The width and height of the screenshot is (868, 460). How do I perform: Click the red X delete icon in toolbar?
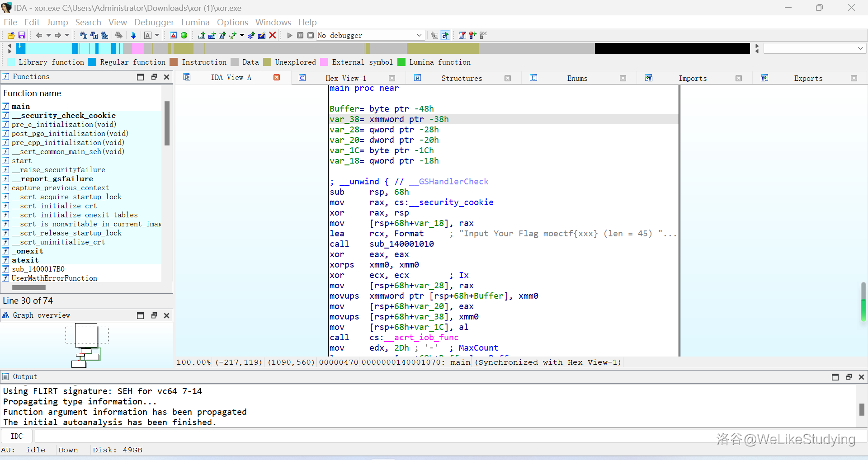tap(272, 35)
